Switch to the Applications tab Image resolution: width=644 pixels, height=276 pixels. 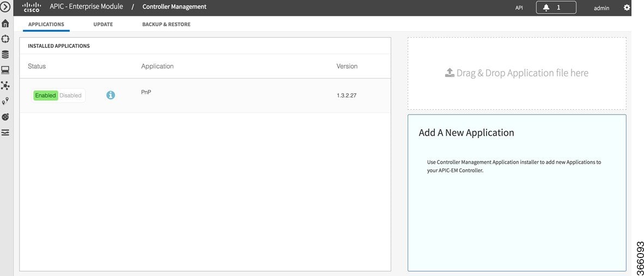click(x=46, y=24)
